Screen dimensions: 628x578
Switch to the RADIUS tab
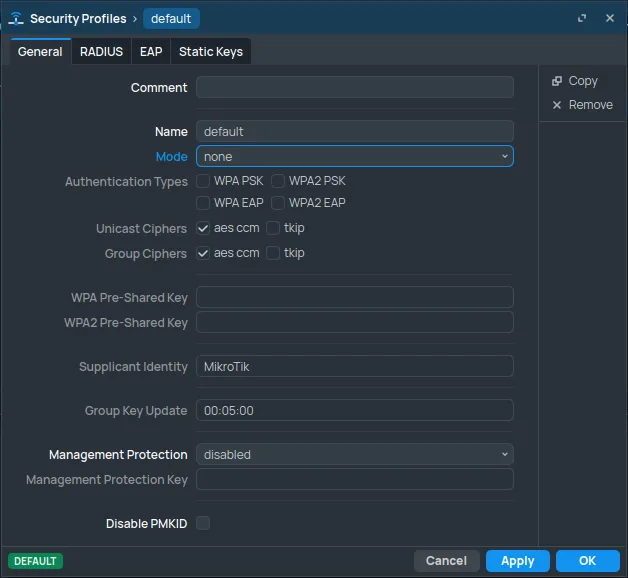101,52
